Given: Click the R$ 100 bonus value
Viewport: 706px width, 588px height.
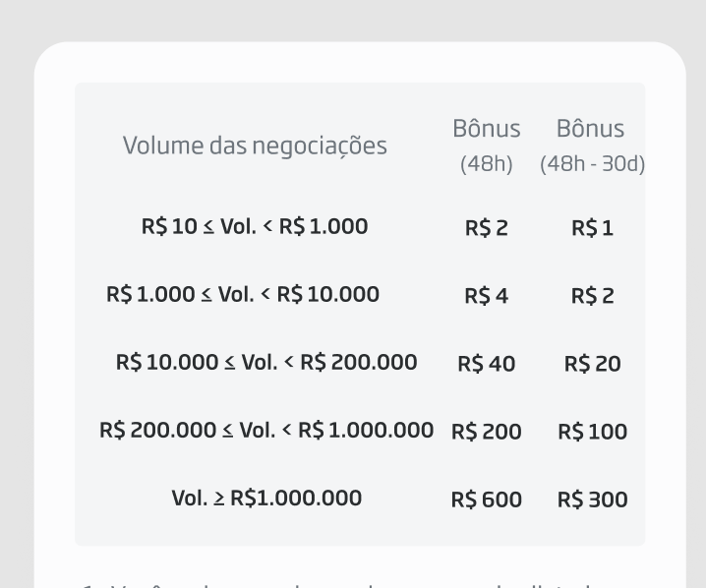Looking at the screenshot, I should tap(592, 432).
